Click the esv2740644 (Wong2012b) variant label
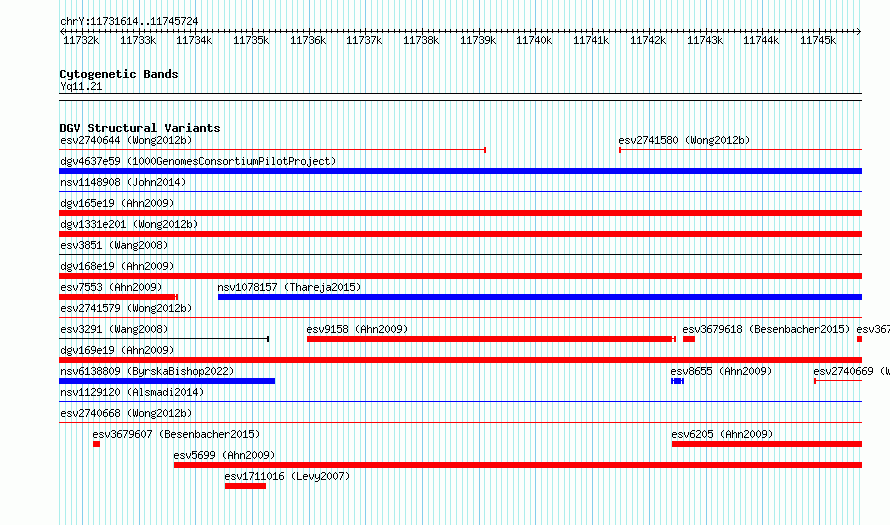 coord(126,140)
